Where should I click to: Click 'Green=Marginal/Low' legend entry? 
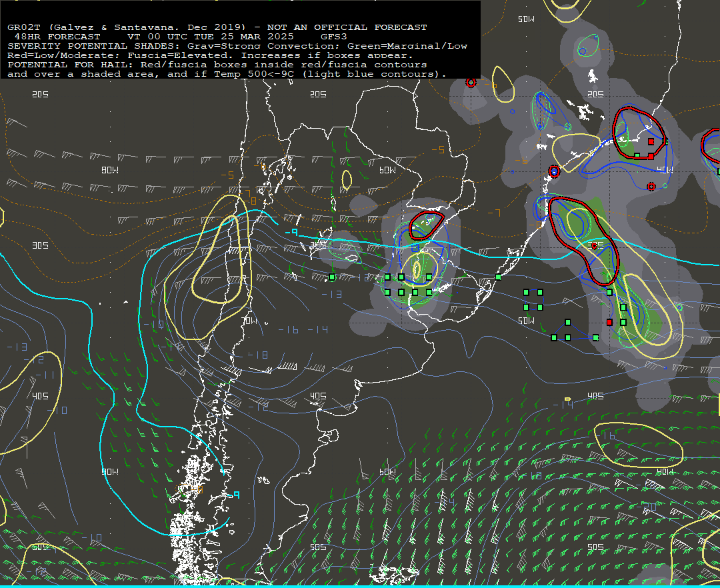tap(407, 46)
